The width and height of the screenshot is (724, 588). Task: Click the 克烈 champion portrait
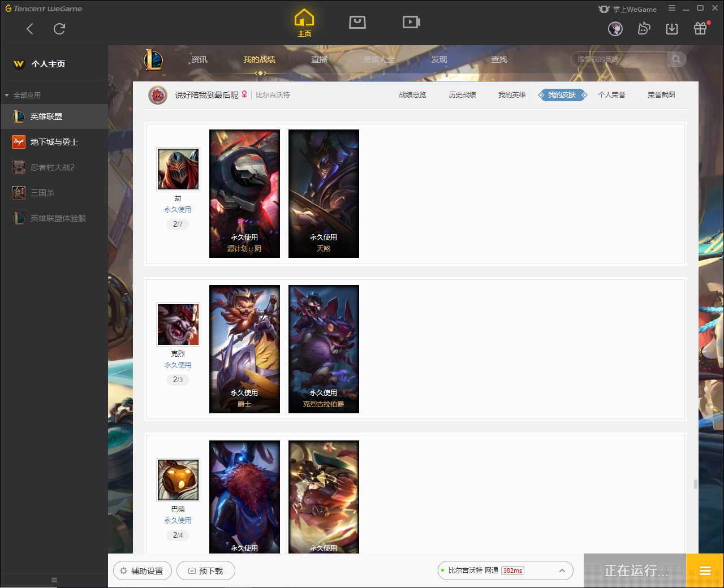point(178,325)
